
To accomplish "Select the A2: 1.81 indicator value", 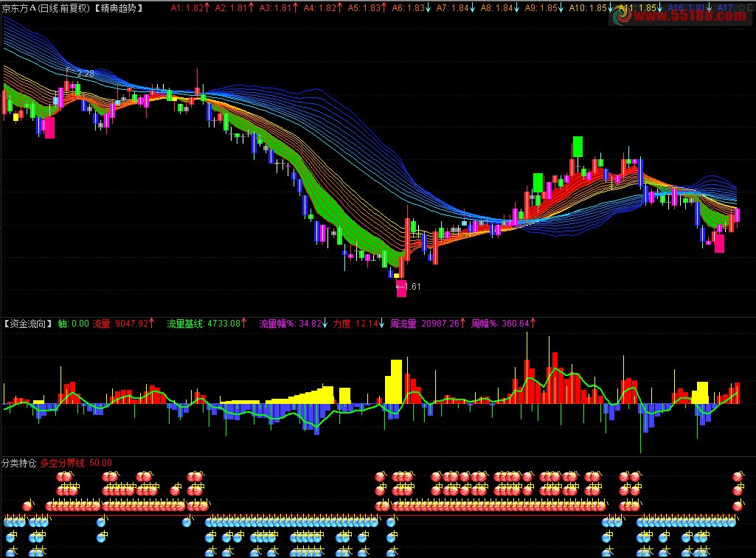I will pyautogui.click(x=235, y=7).
